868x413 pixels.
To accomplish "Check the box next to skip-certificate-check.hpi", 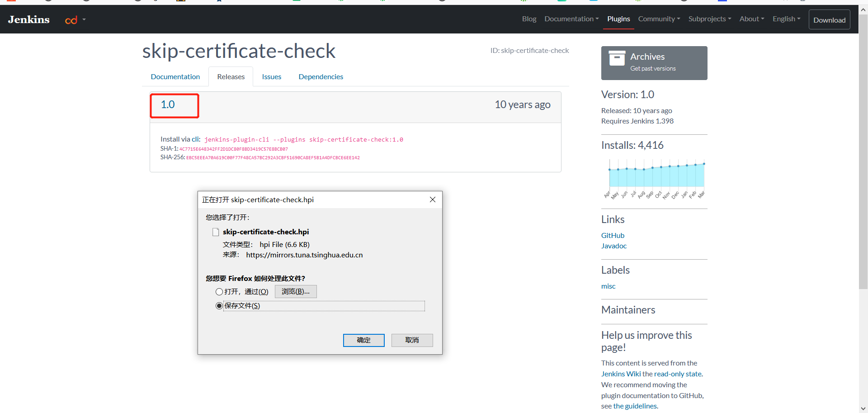I will pos(216,232).
